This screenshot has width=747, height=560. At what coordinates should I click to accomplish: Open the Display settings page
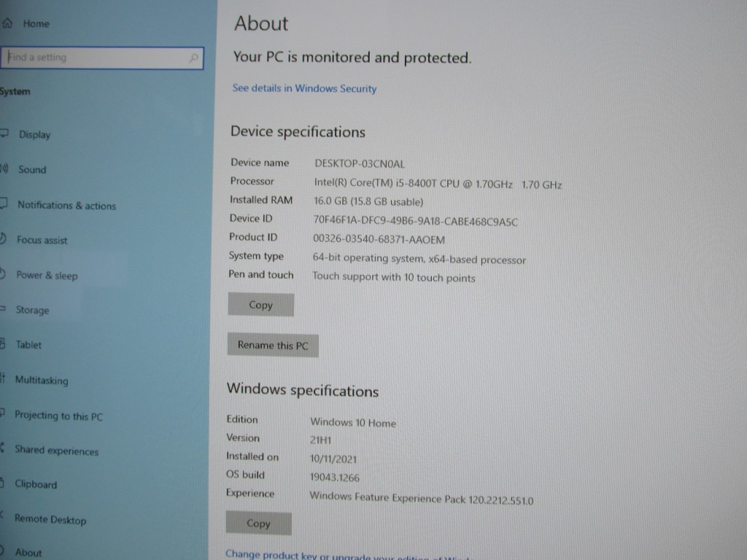[x=35, y=135]
